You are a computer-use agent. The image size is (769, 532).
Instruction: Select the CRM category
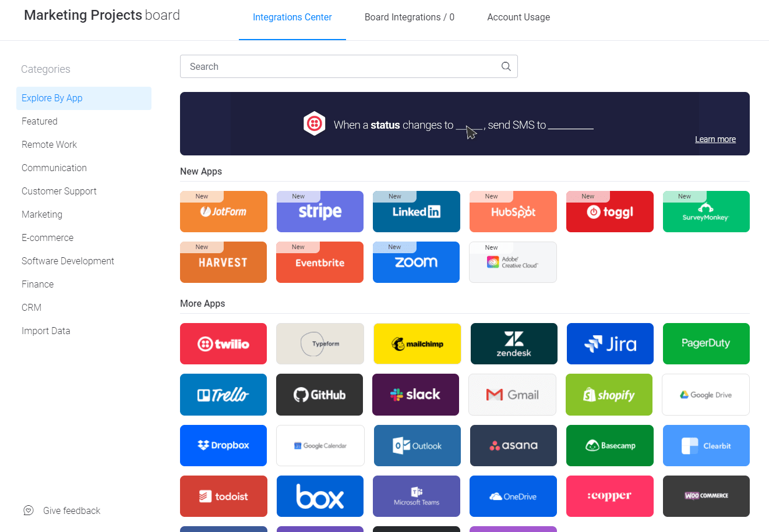point(84,307)
